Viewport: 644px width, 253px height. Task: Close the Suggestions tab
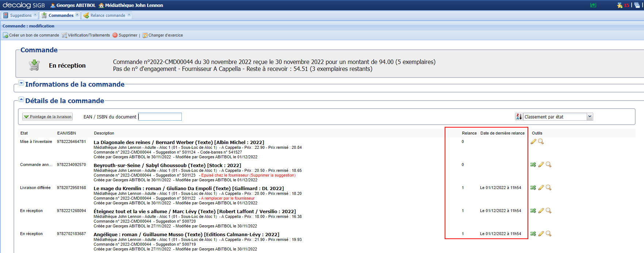(35, 15)
